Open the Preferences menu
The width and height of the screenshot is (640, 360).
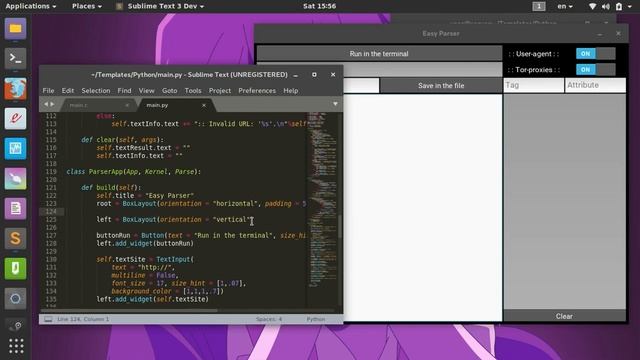coord(257,91)
